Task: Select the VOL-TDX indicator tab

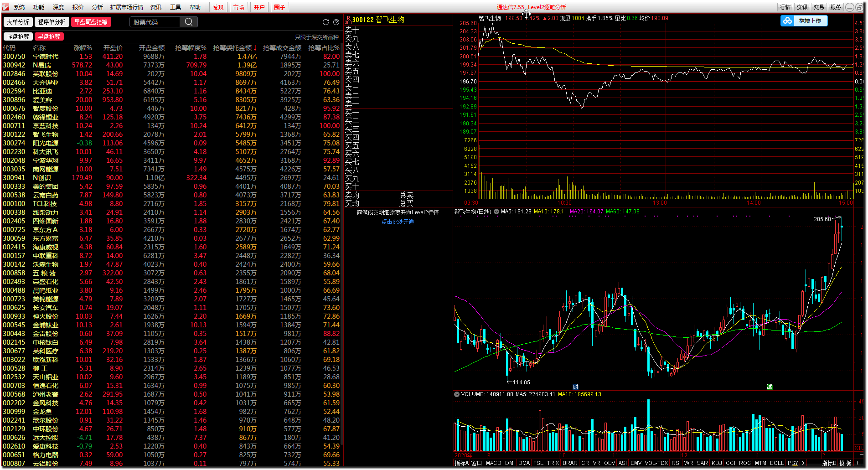Action: pyautogui.click(x=656, y=463)
